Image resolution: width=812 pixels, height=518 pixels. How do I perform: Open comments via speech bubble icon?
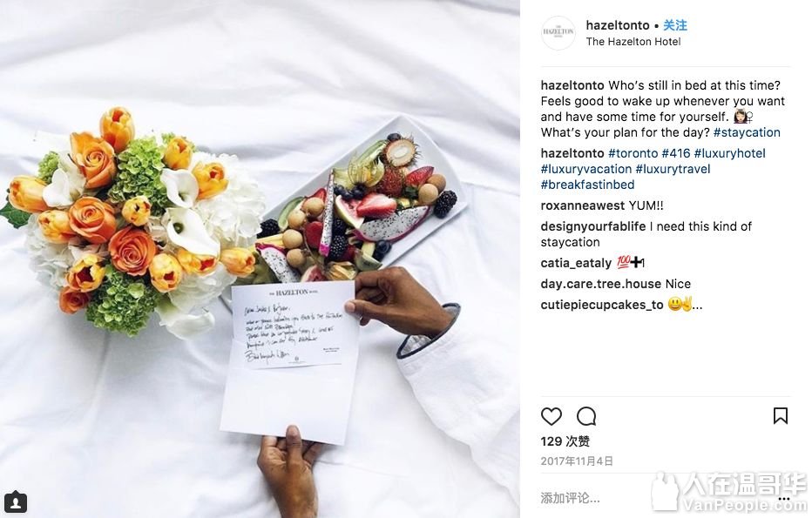[x=586, y=416]
